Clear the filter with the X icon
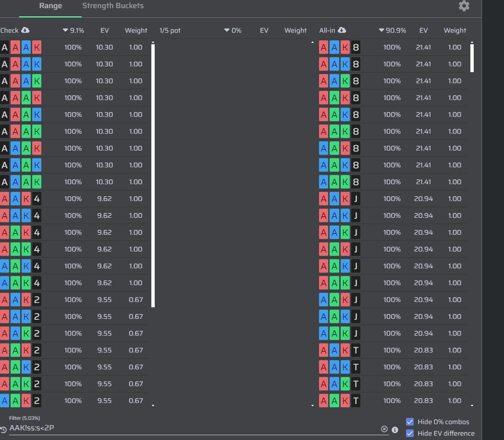The width and height of the screenshot is (504, 440). pos(384,429)
